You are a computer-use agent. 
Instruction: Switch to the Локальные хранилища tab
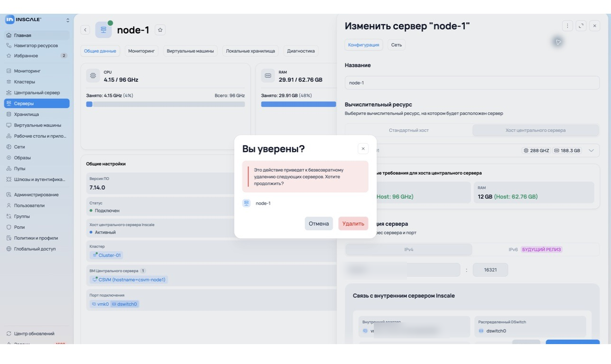tap(250, 51)
